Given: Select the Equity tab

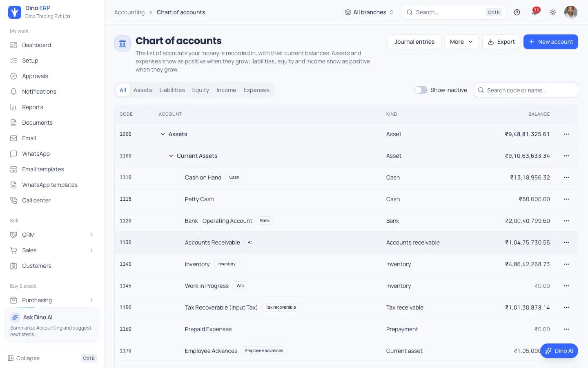Looking at the screenshot, I should tap(200, 90).
